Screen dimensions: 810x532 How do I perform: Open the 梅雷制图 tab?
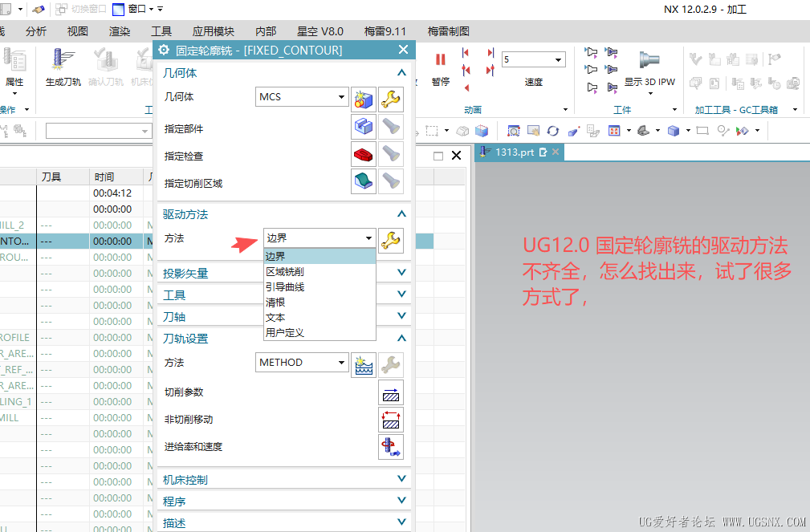(449, 31)
